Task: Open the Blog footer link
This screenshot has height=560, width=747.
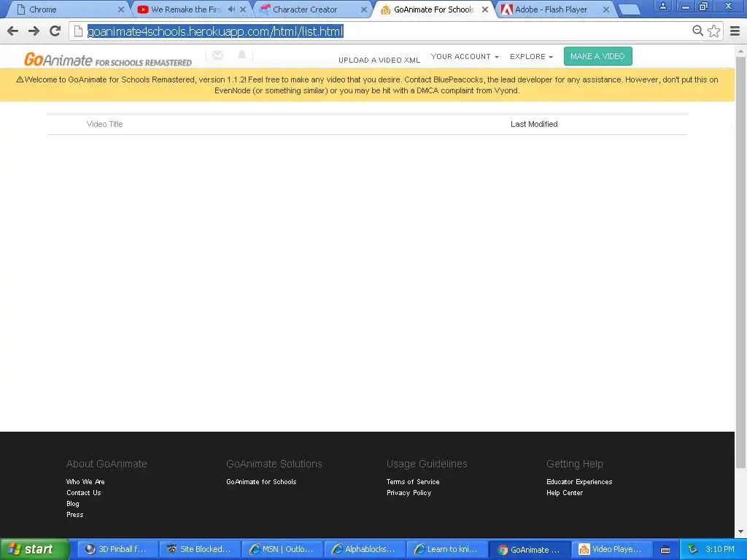Action: (73, 503)
